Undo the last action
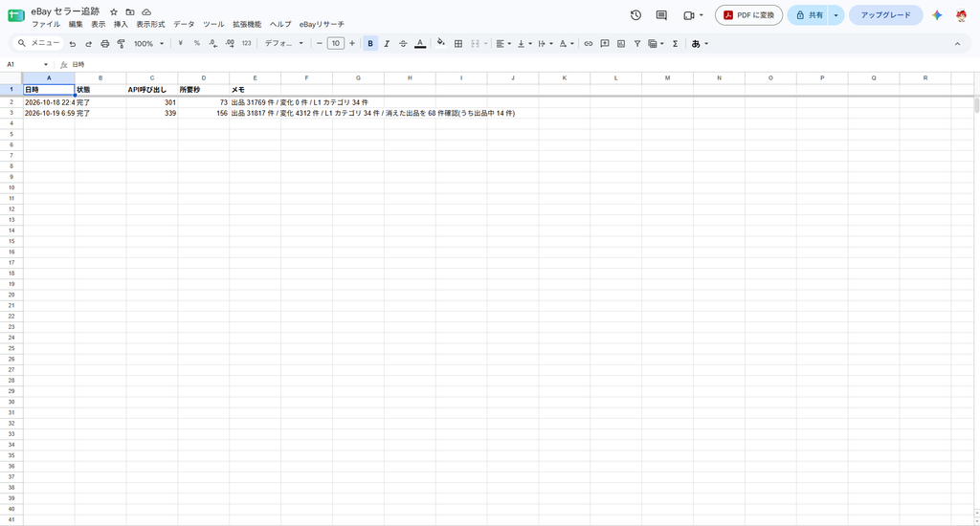 73,44
